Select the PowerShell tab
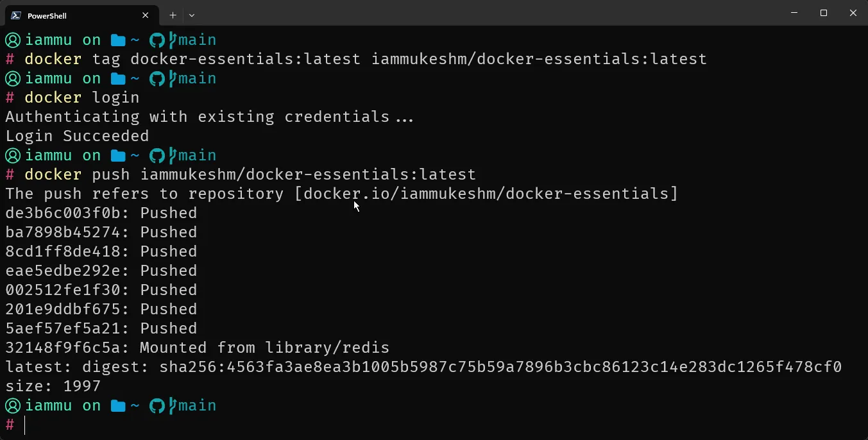This screenshot has height=440, width=868. [x=77, y=15]
